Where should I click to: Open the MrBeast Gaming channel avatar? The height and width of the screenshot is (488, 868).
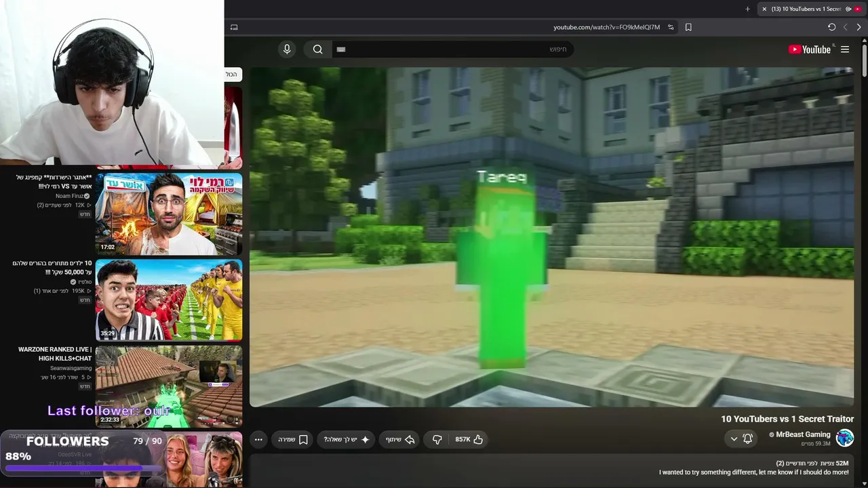844,438
